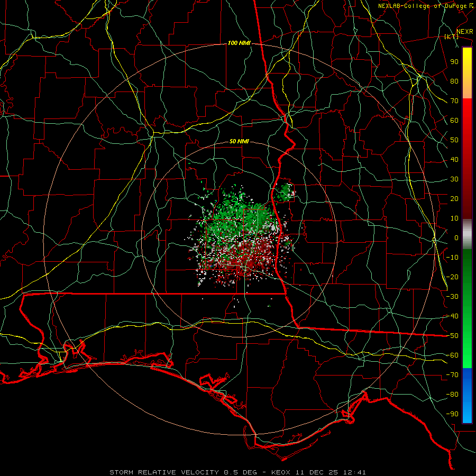
Task: Click the -20 value on velocity scale
Action: click(x=452, y=277)
